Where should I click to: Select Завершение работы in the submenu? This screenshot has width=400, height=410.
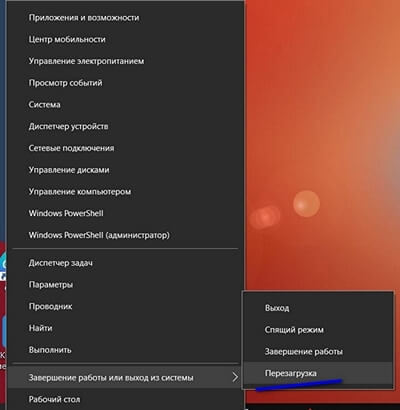click(318, 351)
